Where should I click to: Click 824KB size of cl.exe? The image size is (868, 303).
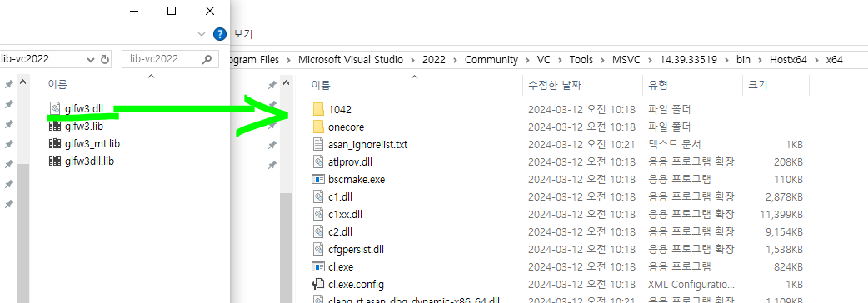coord(788,266)
